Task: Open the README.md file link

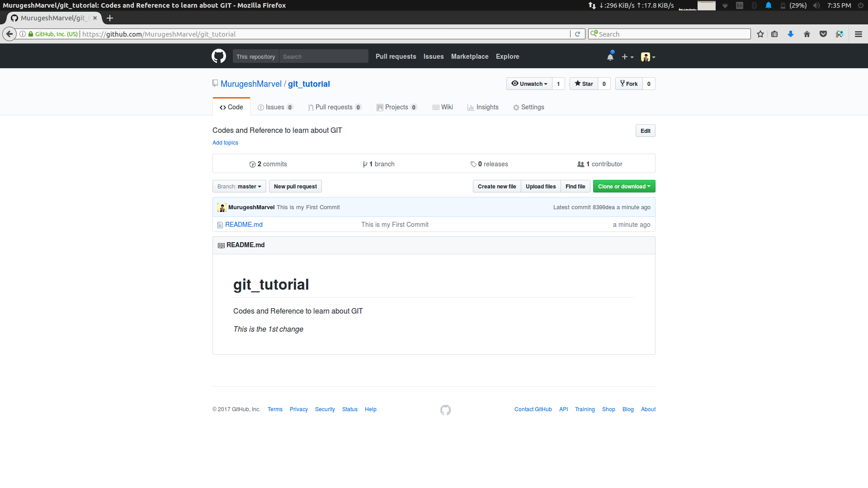Action: click(x=244, y=225)
